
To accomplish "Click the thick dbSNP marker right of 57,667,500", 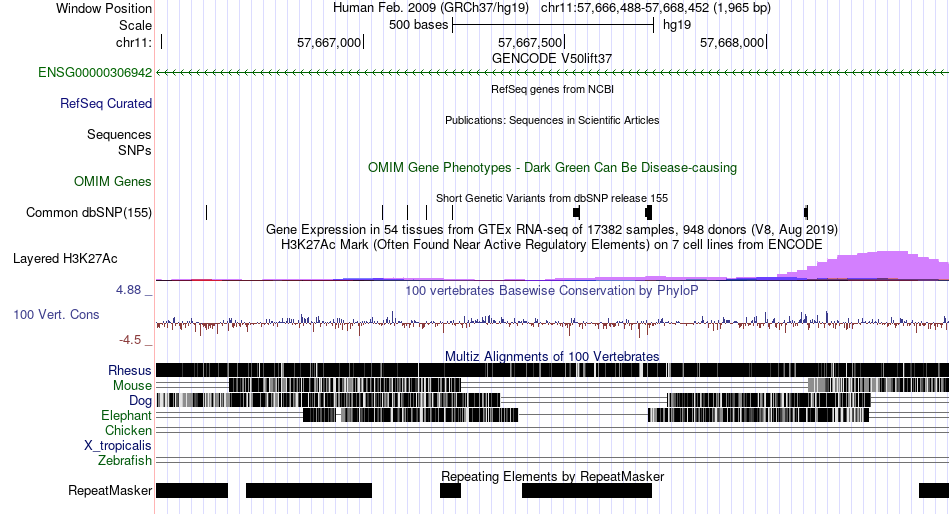I will point(576,213).
